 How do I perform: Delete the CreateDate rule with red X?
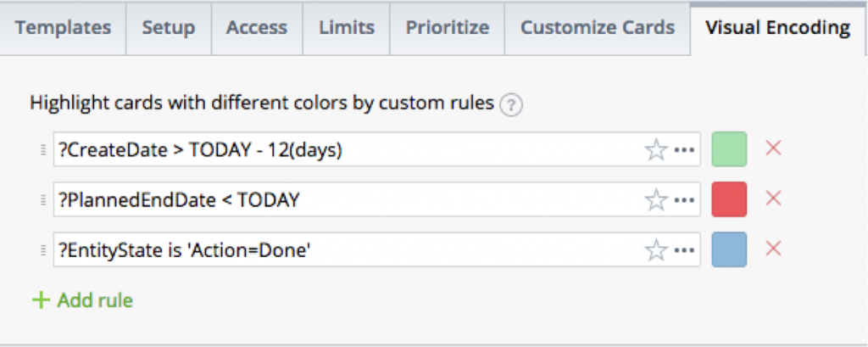pyautogui.click(x=773, y=148)
